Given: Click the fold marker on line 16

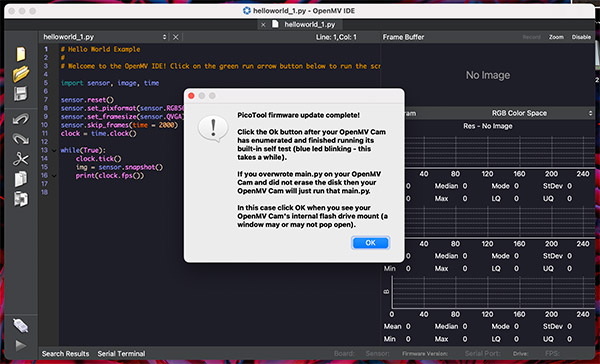Looking at the screenshot, I should 54,176.
